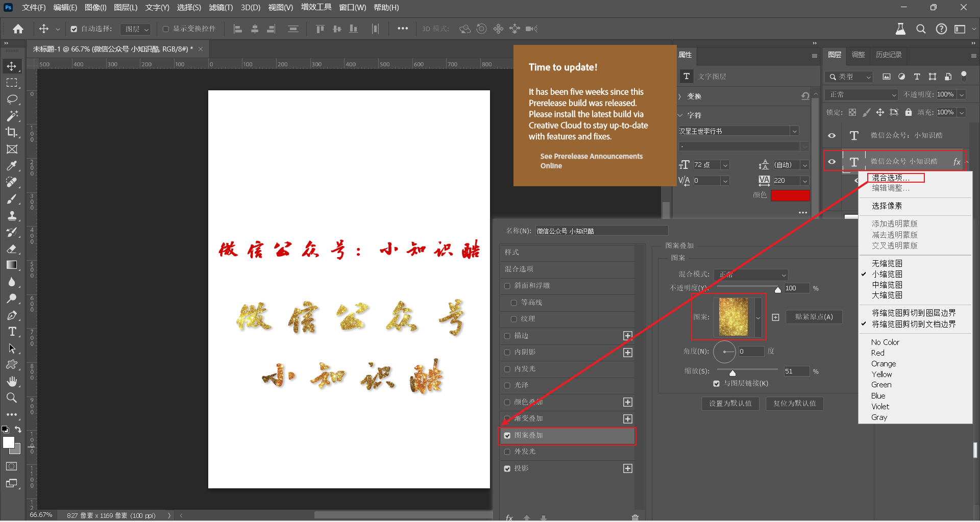Screen dimensions: 980x522
Task: Open the layer blend mode 正常 dropdown
Action: coord(862,95)
